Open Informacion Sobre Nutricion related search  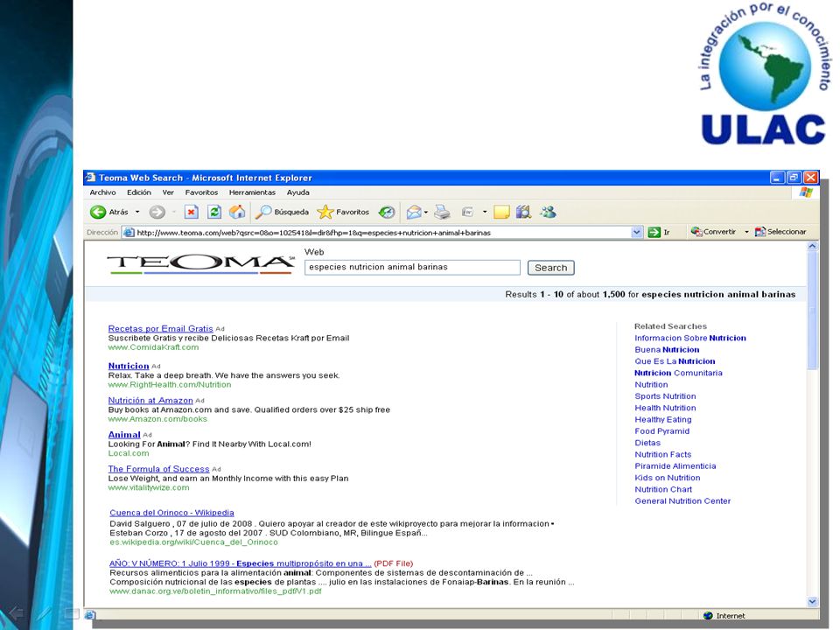[690, 338]
